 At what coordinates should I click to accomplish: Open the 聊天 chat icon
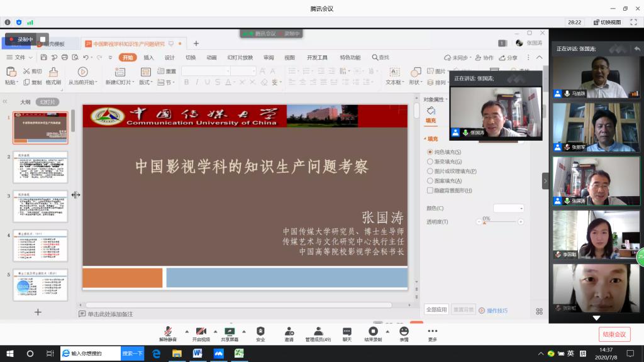347,332
